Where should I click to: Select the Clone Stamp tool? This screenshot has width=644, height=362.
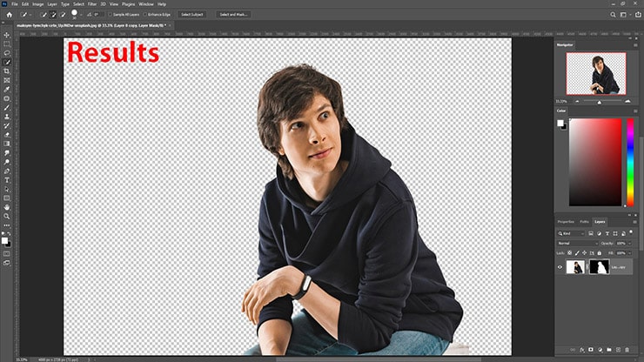(x=7, y=117)
